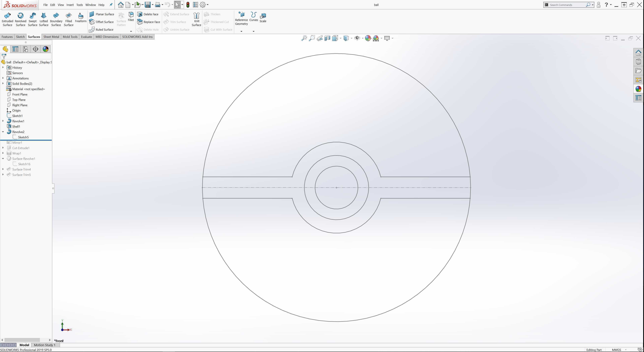The width and height of the screenshot is (644, 352).
Task: Click the Fillet tool
Action: pos(131,16)
